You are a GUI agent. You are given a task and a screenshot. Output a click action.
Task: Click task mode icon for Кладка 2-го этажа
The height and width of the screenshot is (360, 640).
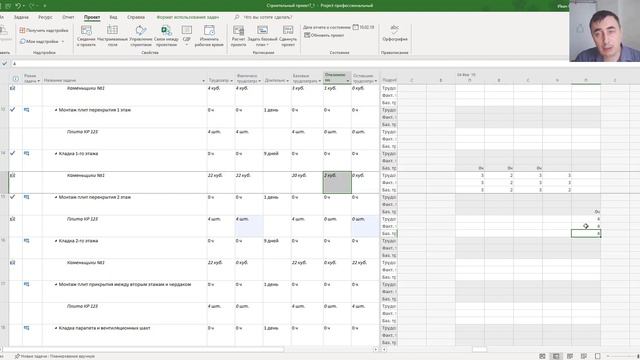(27, 241)
